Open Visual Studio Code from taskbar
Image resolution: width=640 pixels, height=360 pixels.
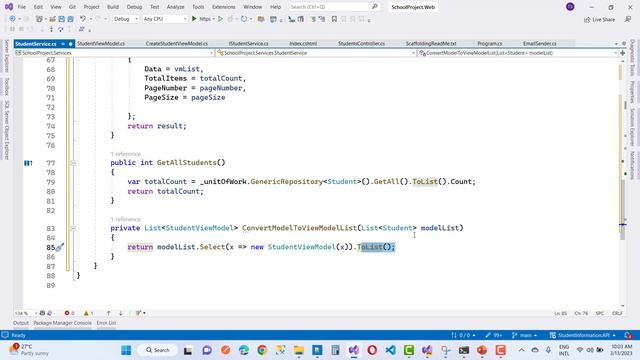coord(390,350)
